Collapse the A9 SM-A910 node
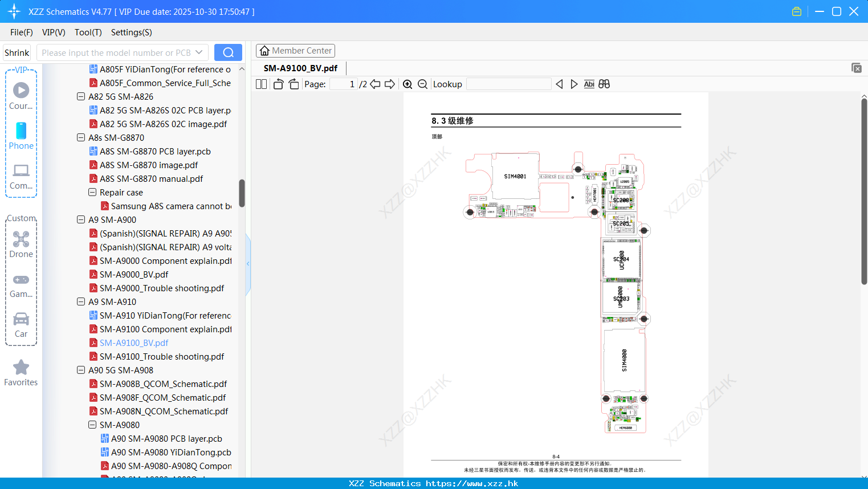 [x=81, y=301]
